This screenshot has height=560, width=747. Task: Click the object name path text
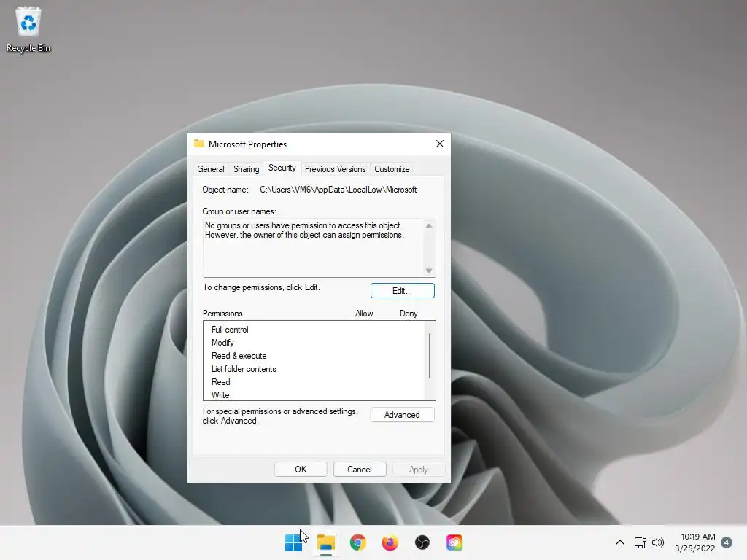[338, 190]
